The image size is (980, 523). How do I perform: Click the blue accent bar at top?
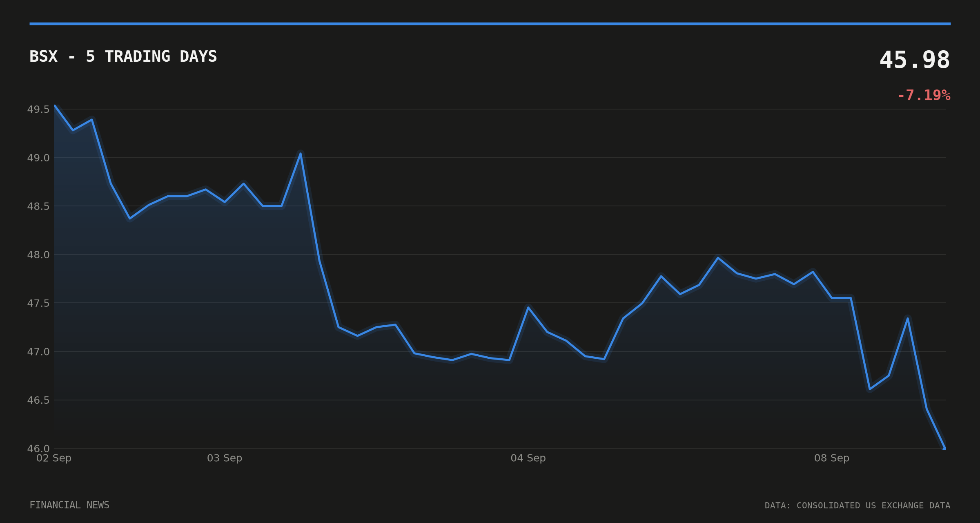click(490, 24)
